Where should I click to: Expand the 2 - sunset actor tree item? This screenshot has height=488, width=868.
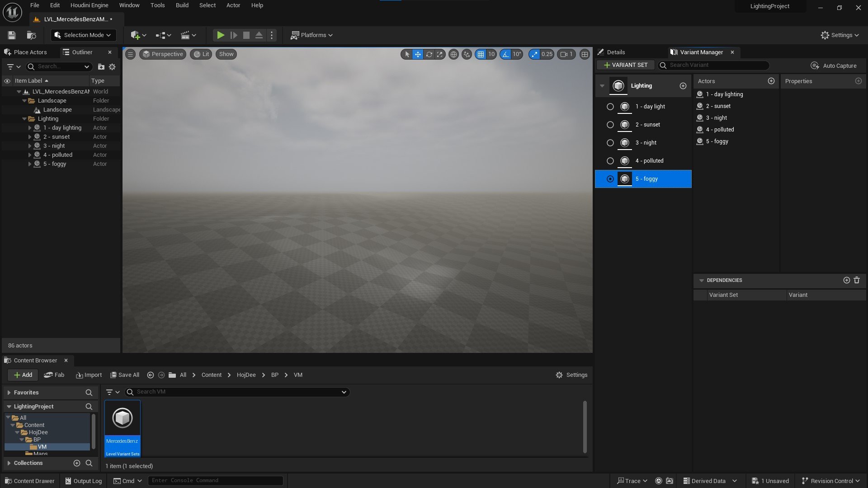point(30,137)
